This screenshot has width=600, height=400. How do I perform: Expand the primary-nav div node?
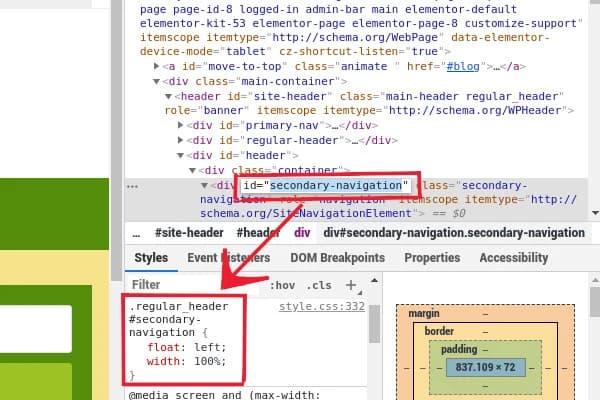click(x=180, y=125)
